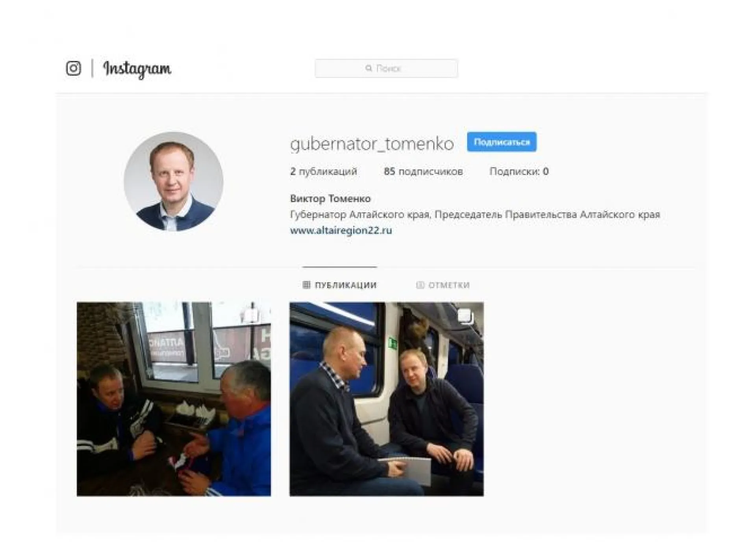Click the Виктор Томенко display name
756x542 pixels.
330,199
